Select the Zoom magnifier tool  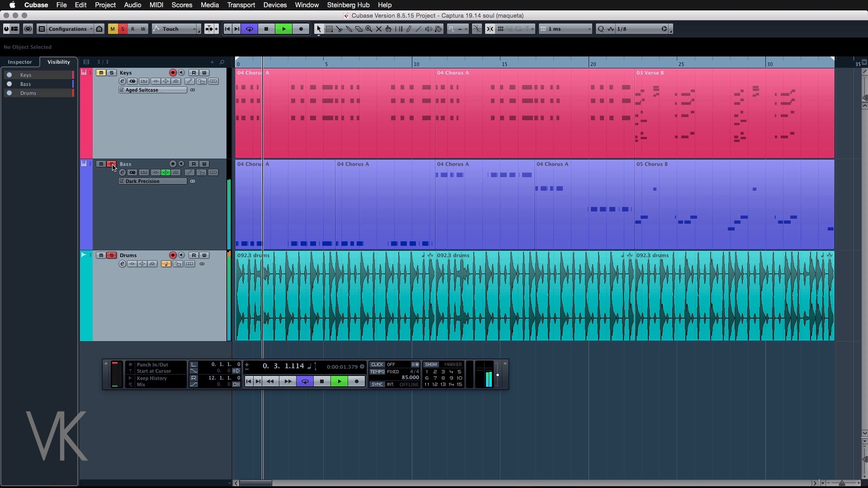369,29
